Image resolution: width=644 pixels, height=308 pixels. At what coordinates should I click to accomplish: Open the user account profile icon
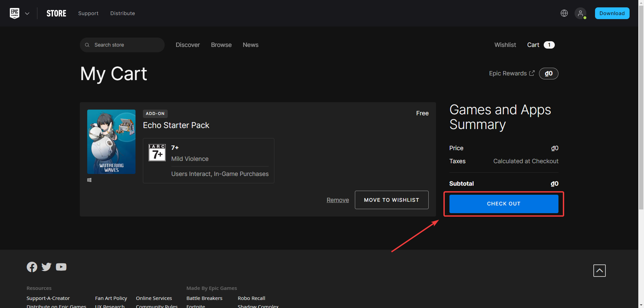pos(580,13)
